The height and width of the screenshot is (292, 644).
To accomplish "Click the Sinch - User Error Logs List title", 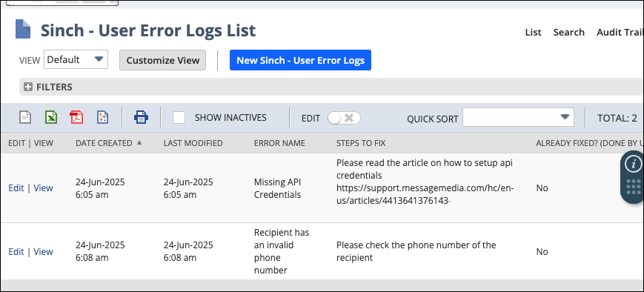I will click(148, 31).
